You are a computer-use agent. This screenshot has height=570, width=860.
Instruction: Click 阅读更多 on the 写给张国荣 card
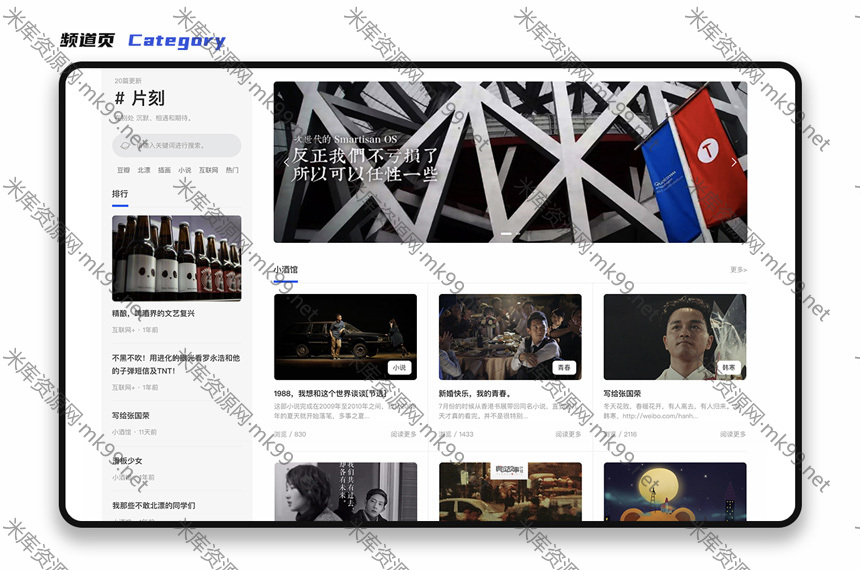733,434
